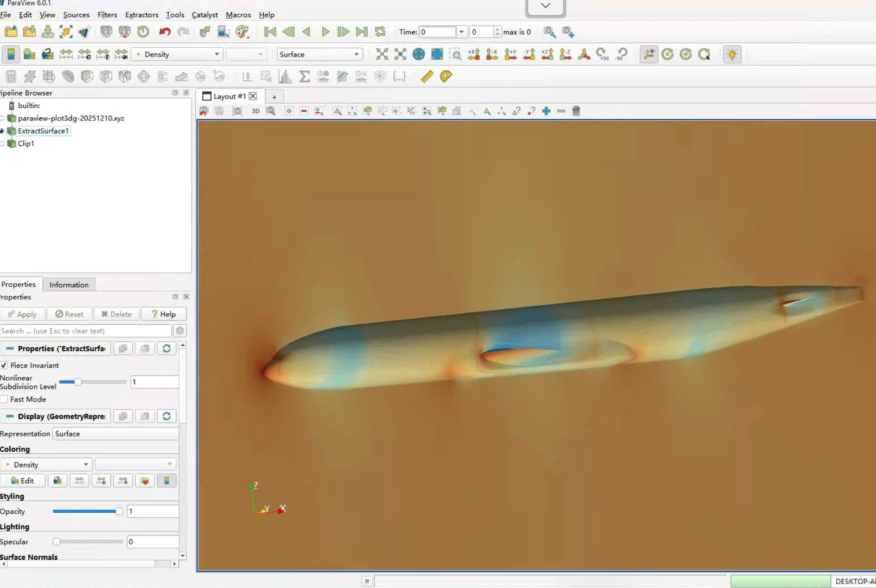The width and height of the screenshot is (876, 588).
Task: Open the Surface representation dropdown in toolbar
Action: (x=319, y=54)
